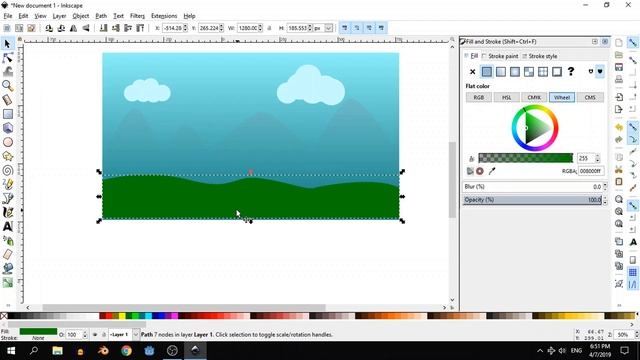Click the Rotate 90 degrees counter-clockwise icon

(49, 28)
